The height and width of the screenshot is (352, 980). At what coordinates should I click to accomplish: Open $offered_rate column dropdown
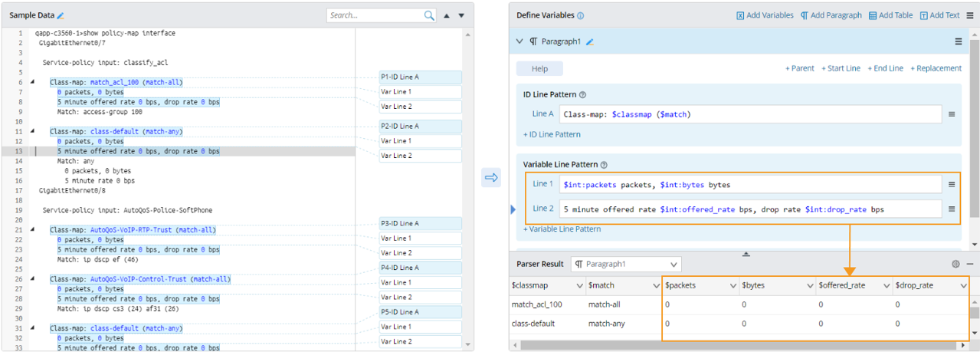tap(886, 285)
